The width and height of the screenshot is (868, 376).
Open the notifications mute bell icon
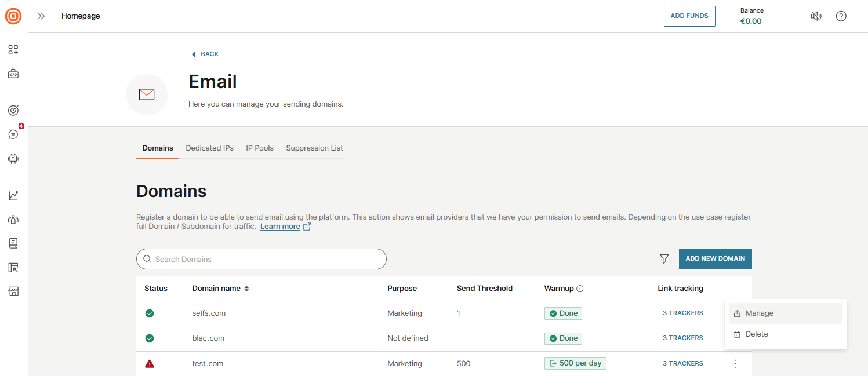816,16
